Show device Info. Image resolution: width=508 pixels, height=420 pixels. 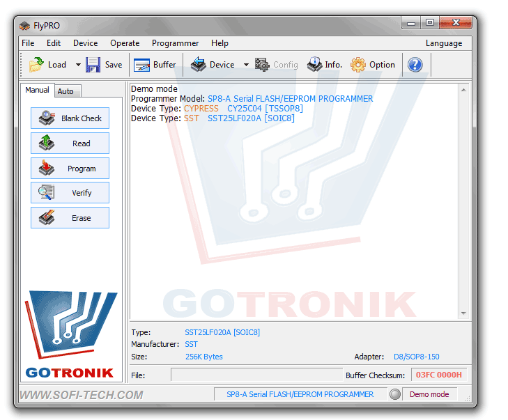(324, 65)
